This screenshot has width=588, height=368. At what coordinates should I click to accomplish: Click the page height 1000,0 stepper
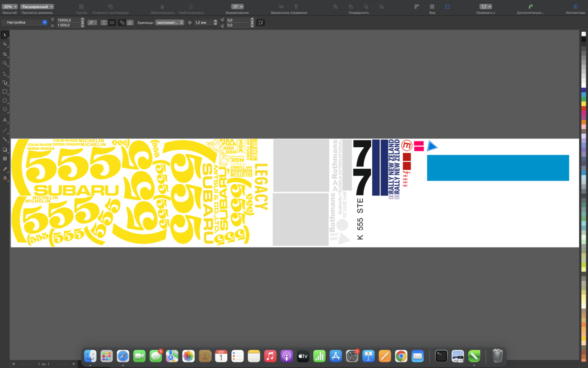83,25
